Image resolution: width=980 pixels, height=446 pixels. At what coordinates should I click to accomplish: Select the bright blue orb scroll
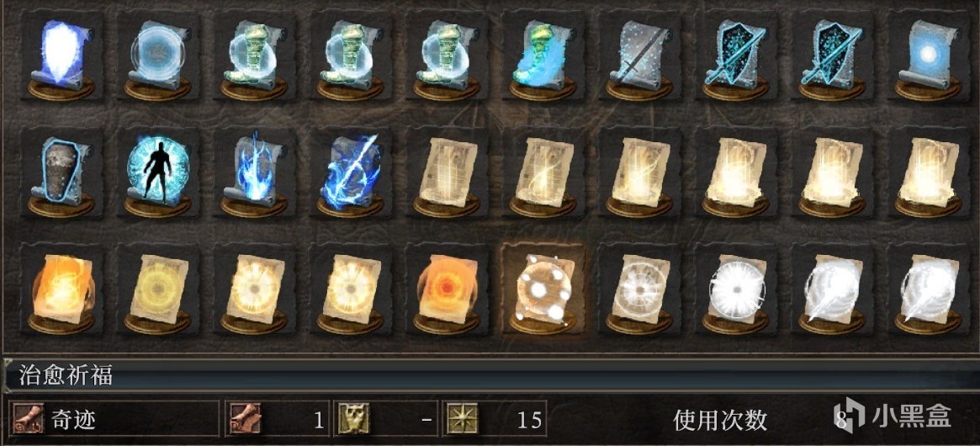[x=928, y=56]
